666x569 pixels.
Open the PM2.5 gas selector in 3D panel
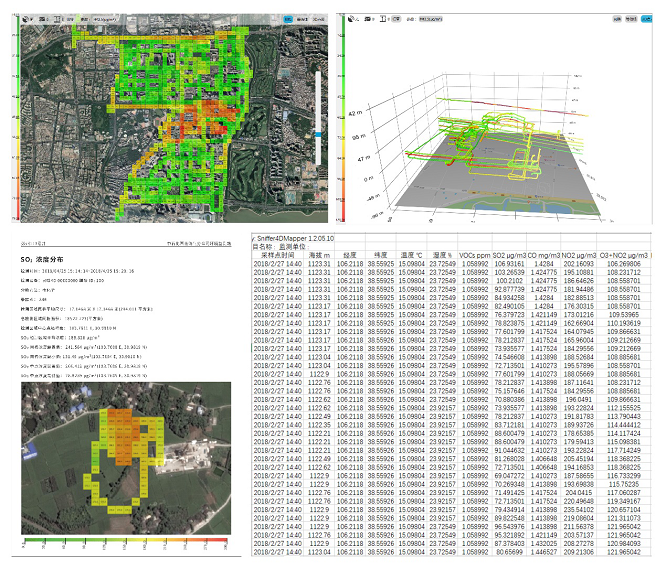pyautogui.click(x=431, y=19)
